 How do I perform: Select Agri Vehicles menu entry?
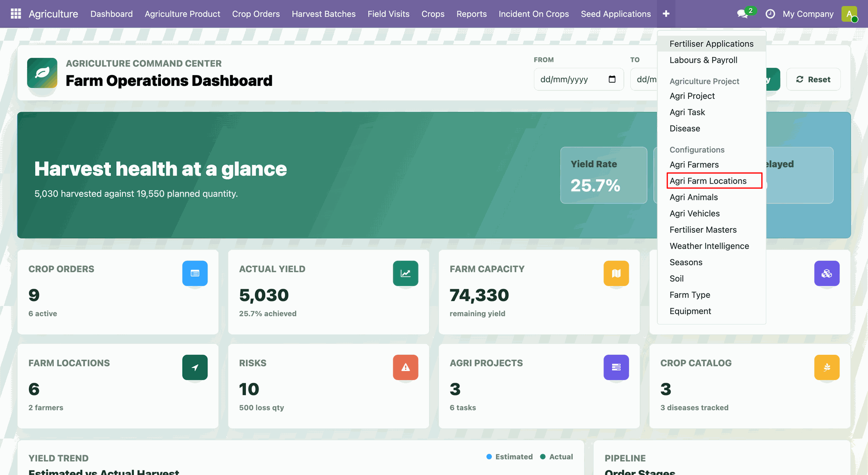[x=712, y=213]
